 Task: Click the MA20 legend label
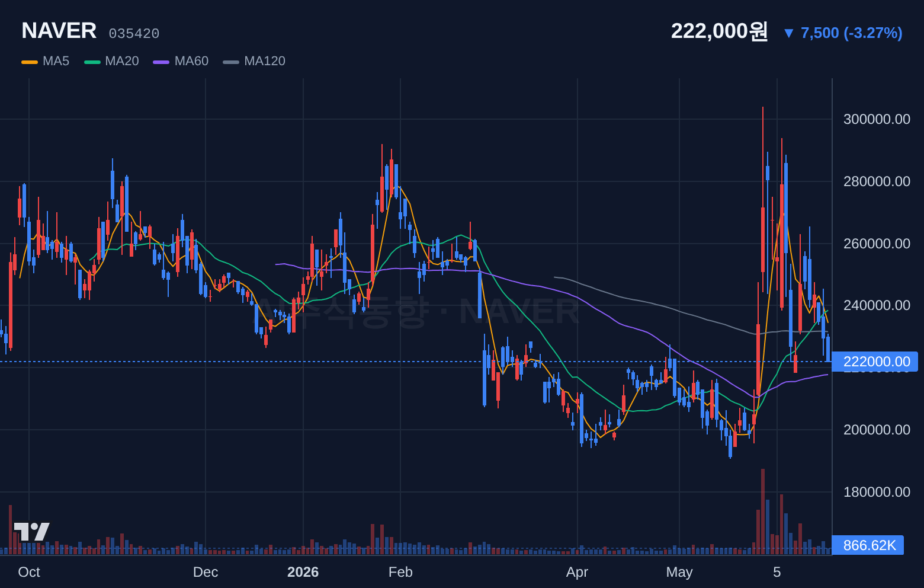[122, 61]
